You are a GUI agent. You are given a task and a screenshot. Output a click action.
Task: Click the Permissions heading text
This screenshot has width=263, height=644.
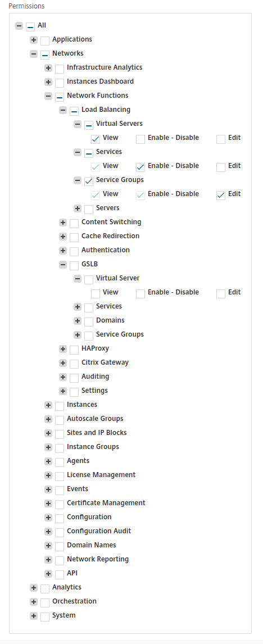click(x=27, y=6)
